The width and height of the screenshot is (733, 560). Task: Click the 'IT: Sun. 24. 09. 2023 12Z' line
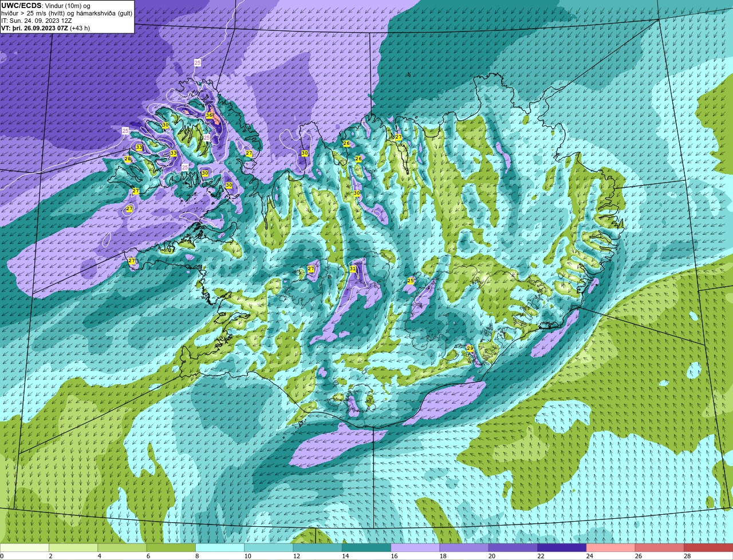[37, 21]
